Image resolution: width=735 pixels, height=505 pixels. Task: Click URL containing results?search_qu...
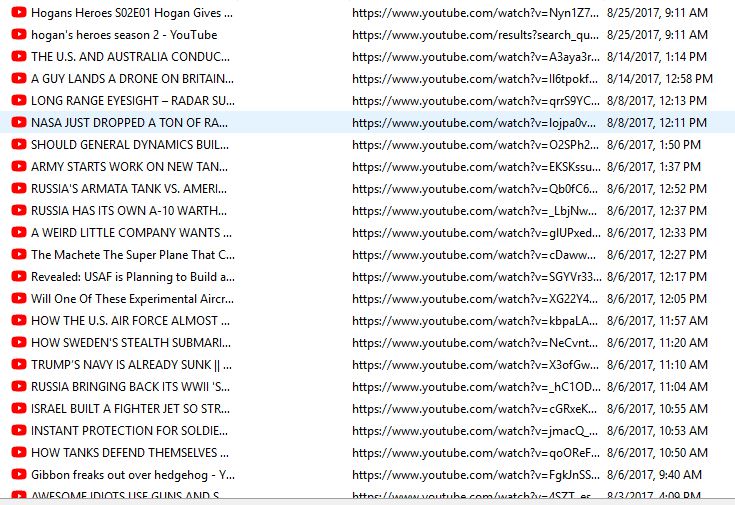pos(475,35)
